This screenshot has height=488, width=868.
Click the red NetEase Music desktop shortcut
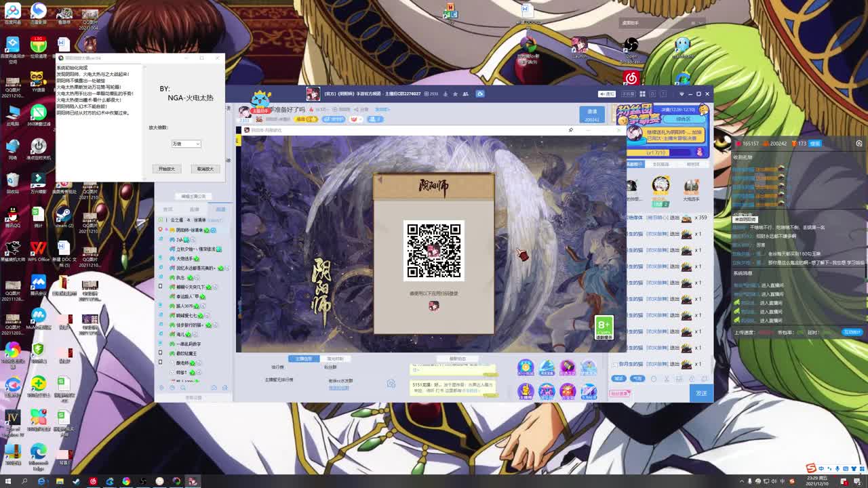tap(631, 79)
